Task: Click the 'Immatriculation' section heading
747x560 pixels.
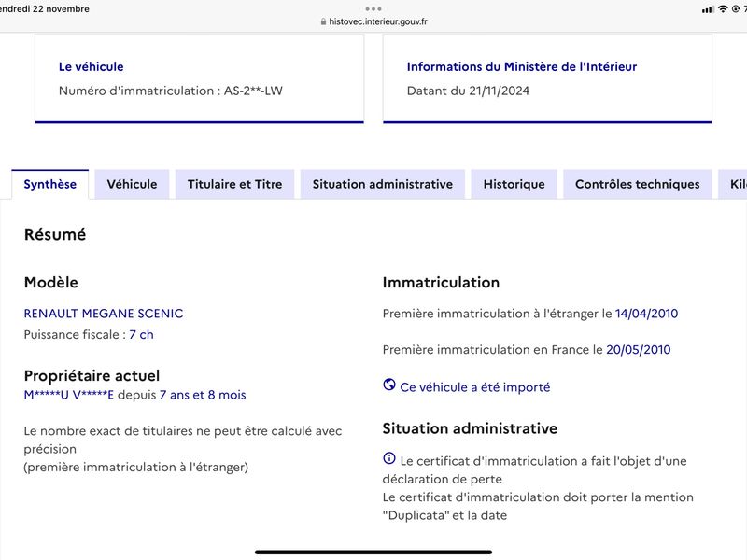Action: (441, 283)
